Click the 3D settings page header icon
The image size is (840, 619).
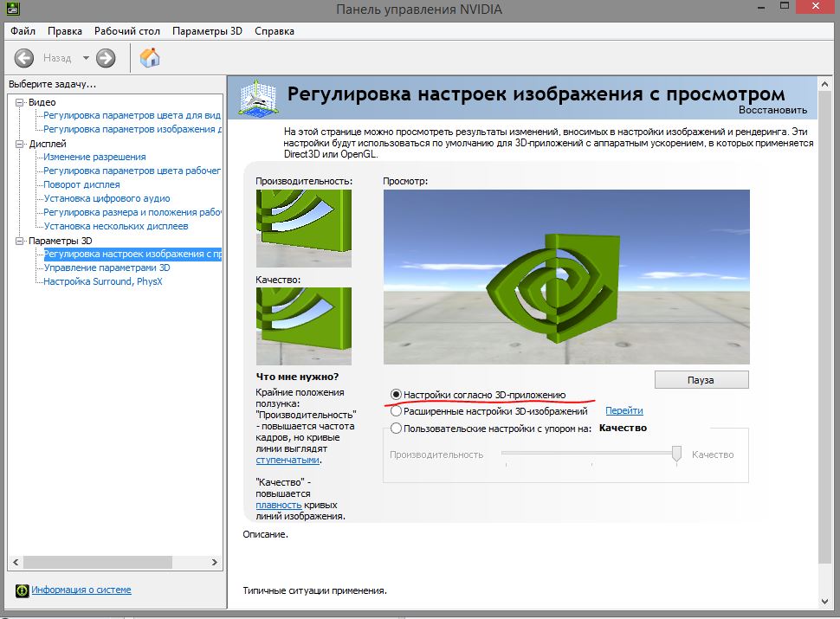pos(258,98)
